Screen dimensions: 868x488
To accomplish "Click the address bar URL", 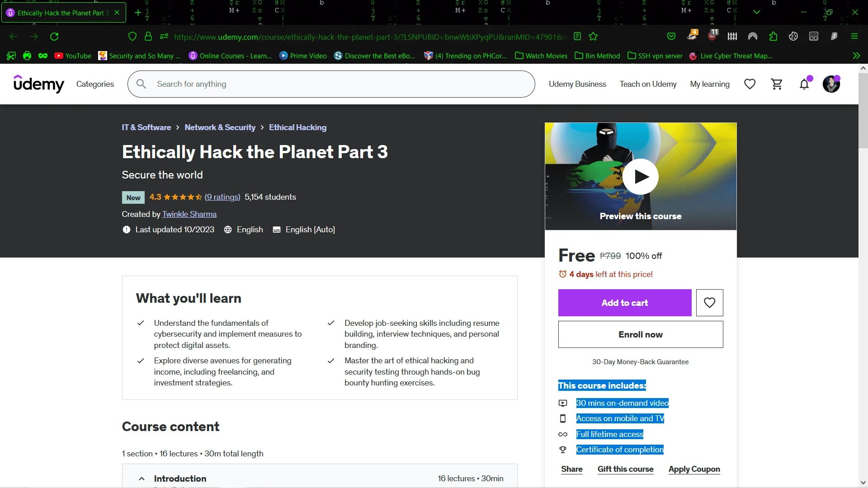I will 371,37.
